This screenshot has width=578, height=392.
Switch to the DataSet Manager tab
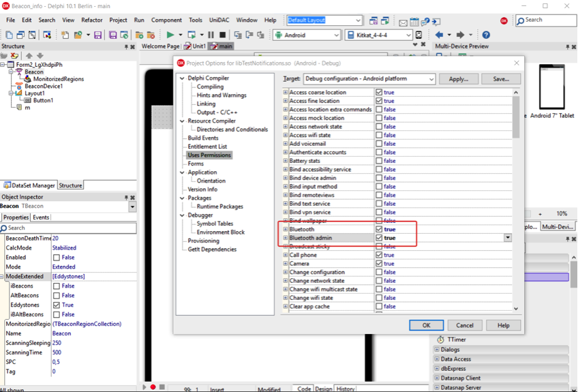pos(29,185)
